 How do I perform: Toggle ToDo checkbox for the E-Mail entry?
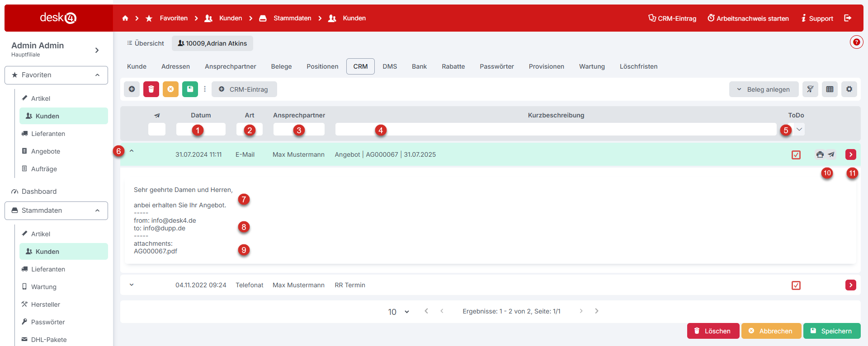click(796, 155)
